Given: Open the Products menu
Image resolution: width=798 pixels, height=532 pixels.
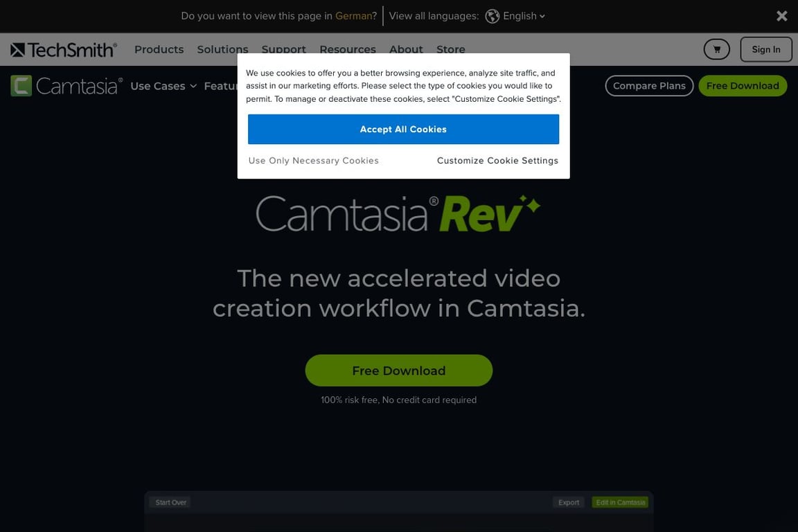Looking at the screenshot, I should [x=159, y=49].
